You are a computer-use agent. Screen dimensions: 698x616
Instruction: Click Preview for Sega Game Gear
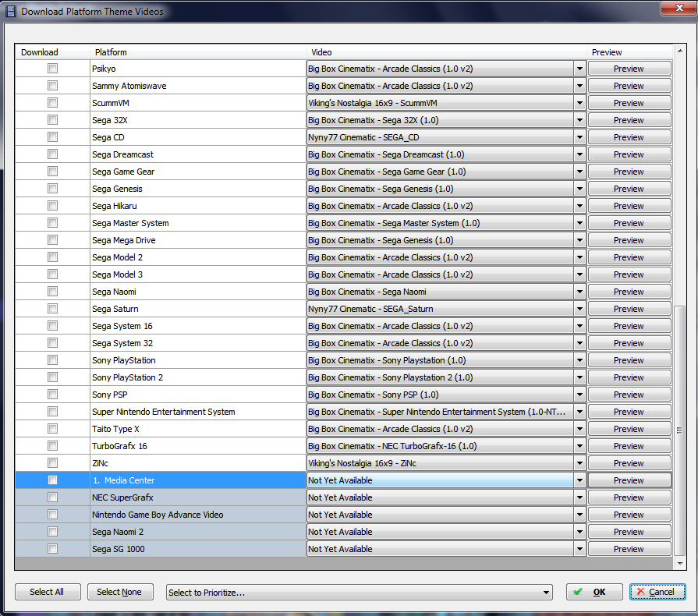(x=629, y=172)
